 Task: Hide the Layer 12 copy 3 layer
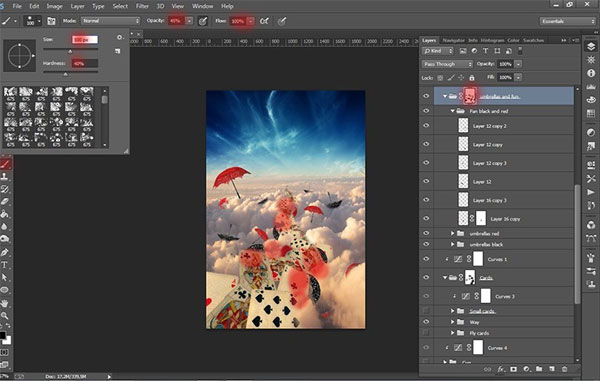tap(426, 163)
